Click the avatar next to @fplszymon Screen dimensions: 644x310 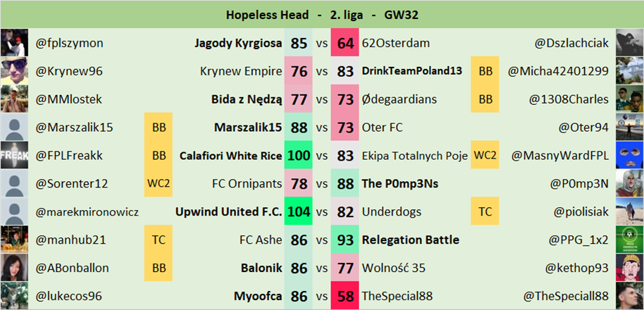14,43
